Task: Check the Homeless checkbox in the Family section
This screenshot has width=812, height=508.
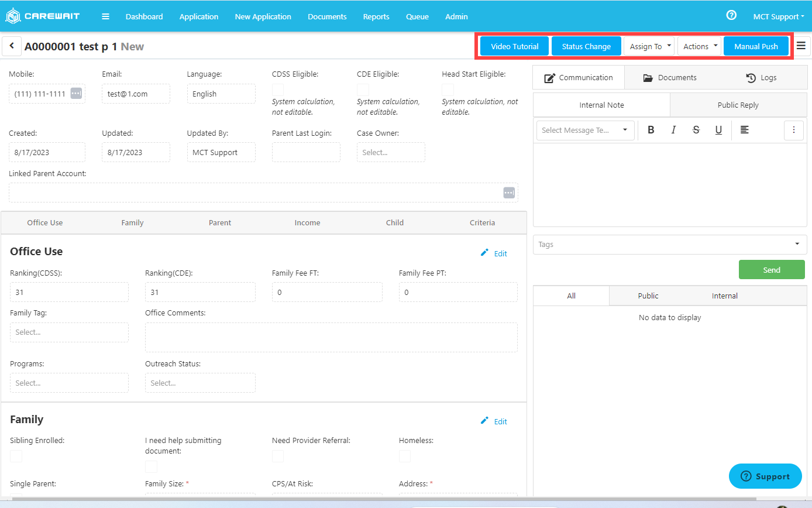Action: click(404, 456)
